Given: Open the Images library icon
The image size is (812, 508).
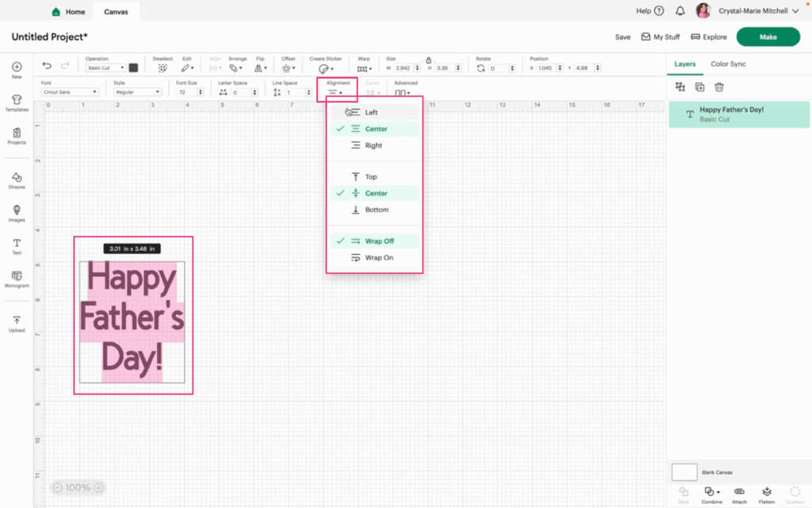Looking at the screenshot, I should tap(17, 212).
